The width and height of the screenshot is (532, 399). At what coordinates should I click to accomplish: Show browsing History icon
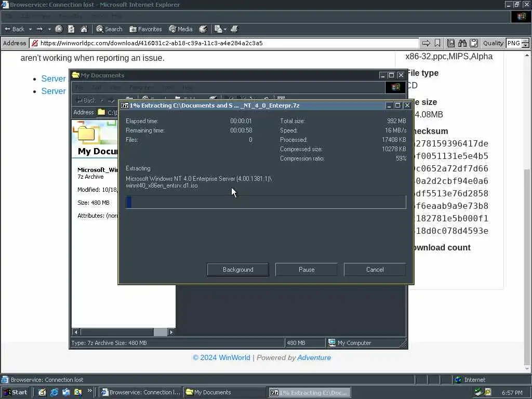click(x=203, y=29)
